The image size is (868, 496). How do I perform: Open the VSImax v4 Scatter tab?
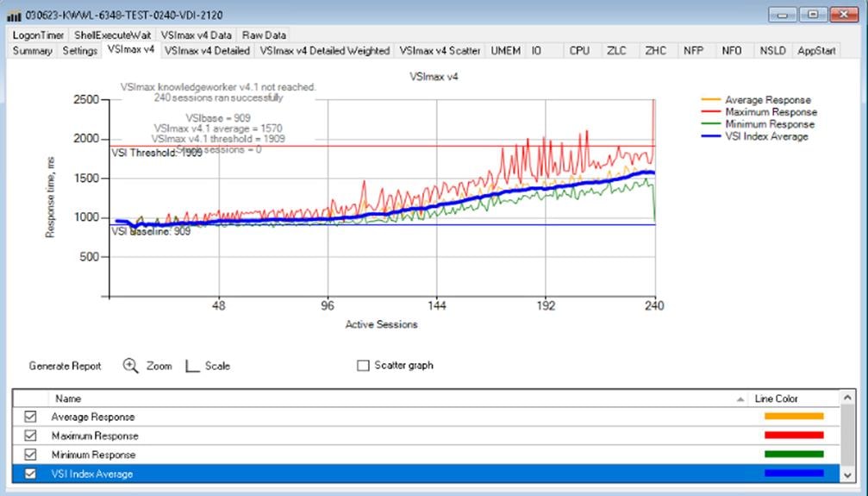(440, 51)
